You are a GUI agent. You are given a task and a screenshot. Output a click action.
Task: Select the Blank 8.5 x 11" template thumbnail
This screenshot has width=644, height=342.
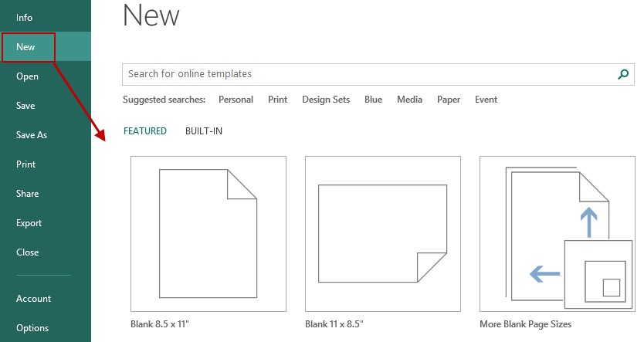tap(208, 234)
